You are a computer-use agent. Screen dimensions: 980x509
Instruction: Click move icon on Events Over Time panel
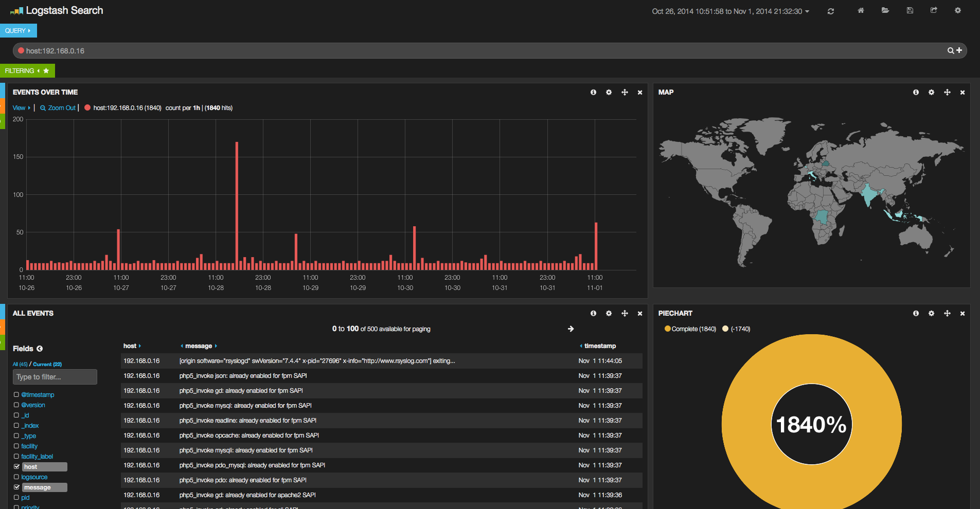(625, 93)
